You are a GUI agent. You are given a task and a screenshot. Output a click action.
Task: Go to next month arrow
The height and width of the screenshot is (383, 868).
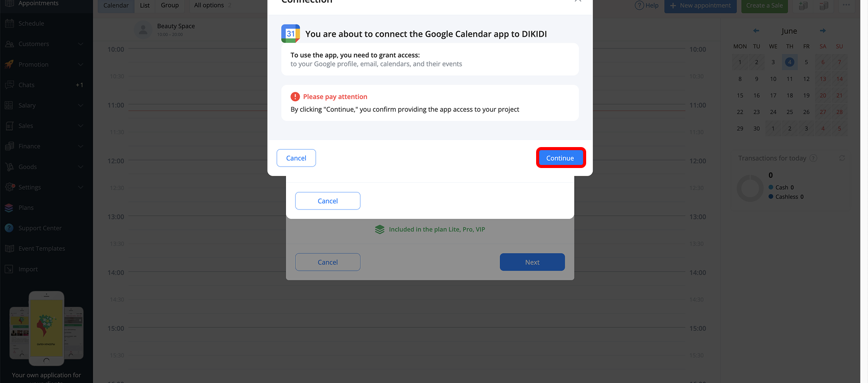[x=823, y=31]
